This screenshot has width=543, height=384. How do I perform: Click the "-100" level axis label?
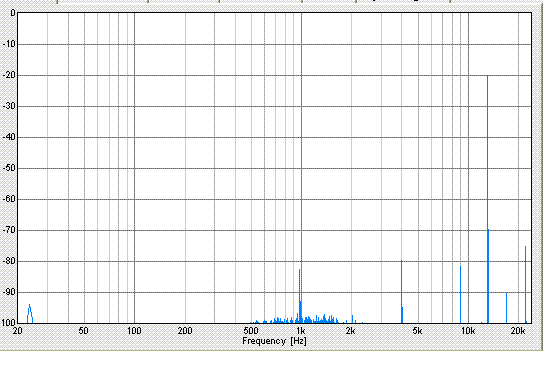tap(8, 323)
